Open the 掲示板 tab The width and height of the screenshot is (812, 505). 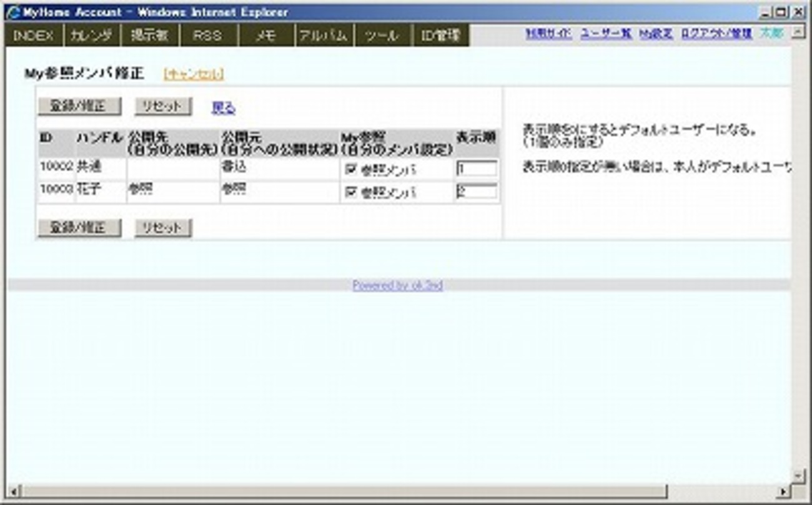[x=149, y=36]
